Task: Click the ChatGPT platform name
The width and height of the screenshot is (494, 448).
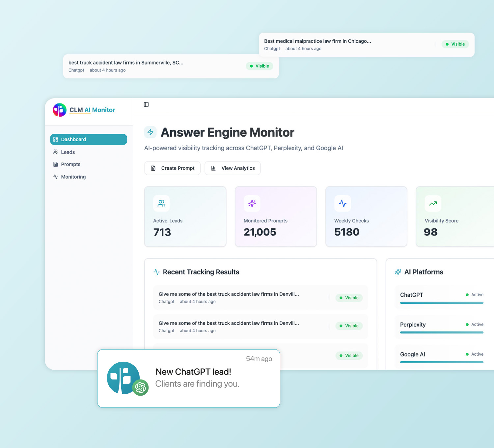Action: click(x=412, y=295)
